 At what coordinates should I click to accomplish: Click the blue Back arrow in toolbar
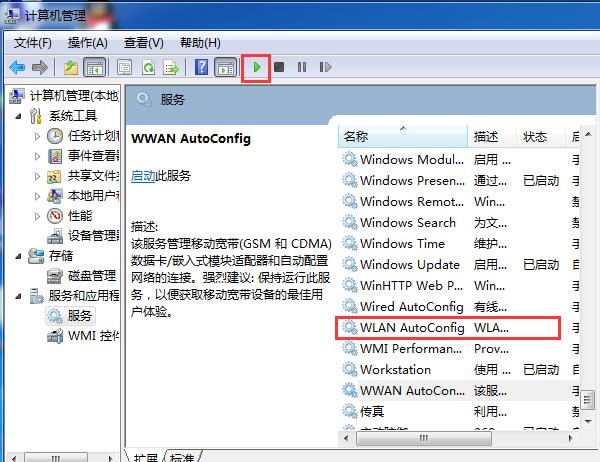pyautogui.click(x=17, y=67)
